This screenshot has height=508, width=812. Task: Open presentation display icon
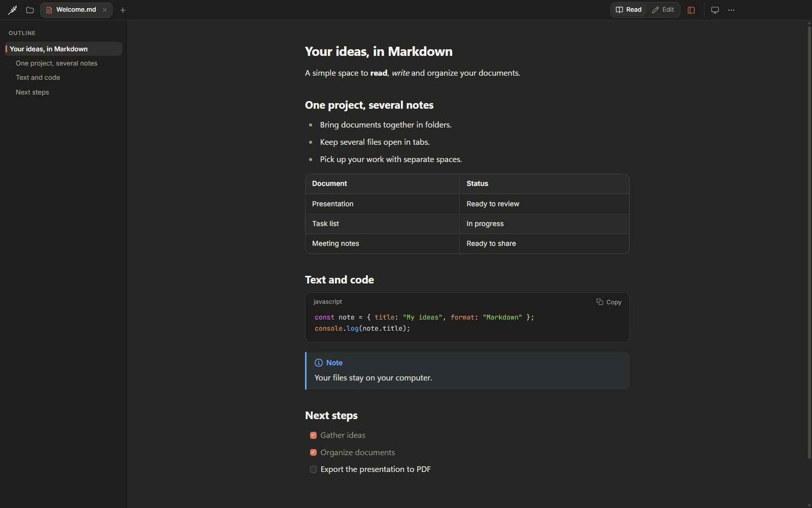715,10
